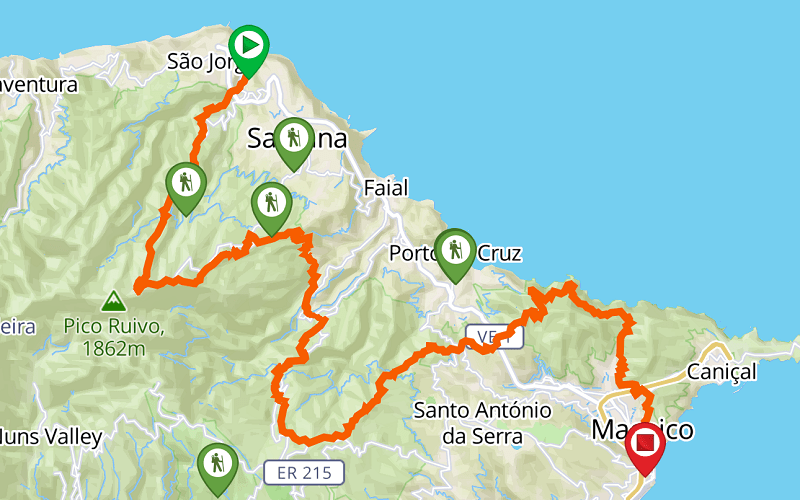The height and width of the screenshot is (500, 800).
Task: Click the orange route's westernmost point near Pico Ruivo
Action: point(138,287)
